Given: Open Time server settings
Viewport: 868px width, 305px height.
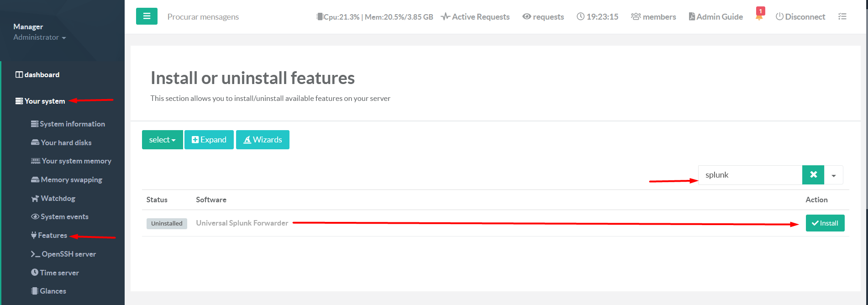Looking at the screenshot, I should click(x=55, y=273).
